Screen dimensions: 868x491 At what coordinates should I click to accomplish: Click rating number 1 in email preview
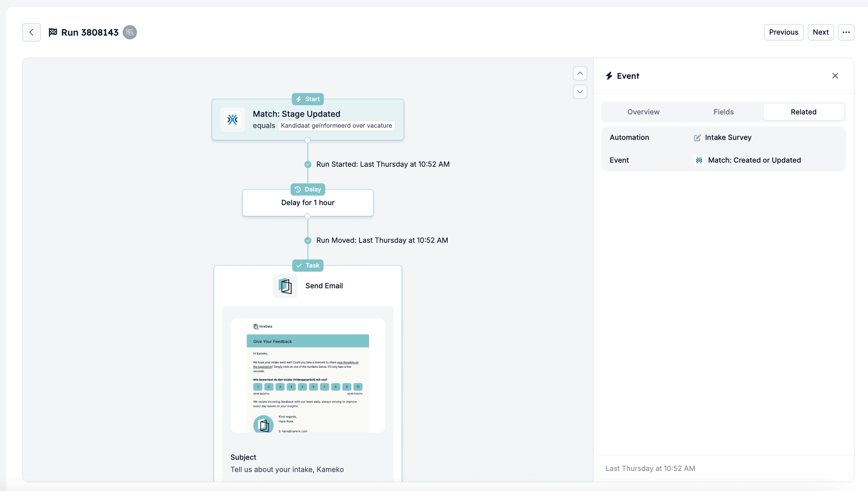(x=258, y=387)
